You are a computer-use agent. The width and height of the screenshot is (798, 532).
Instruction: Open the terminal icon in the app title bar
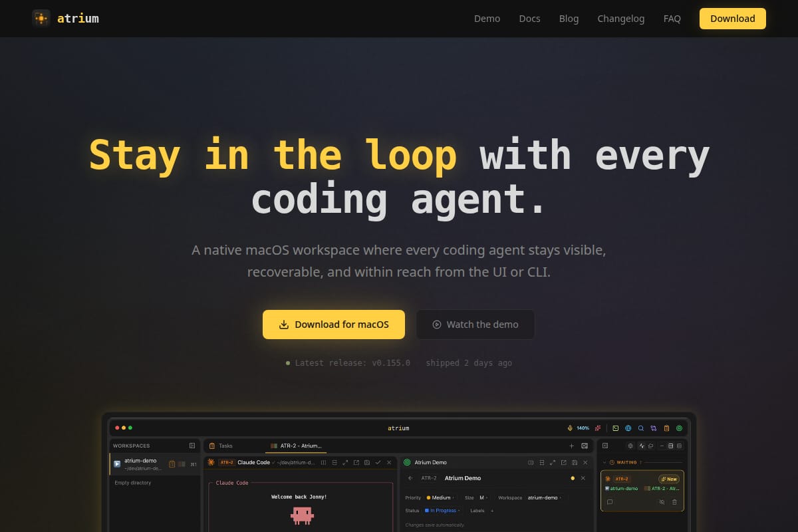pos(615,428)
